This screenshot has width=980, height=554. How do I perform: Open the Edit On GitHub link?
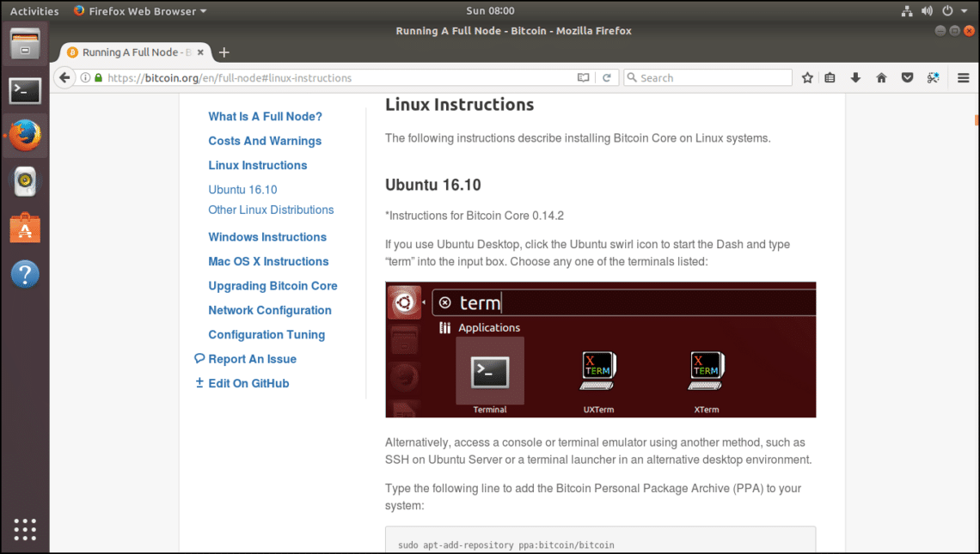tap(242, 383)
